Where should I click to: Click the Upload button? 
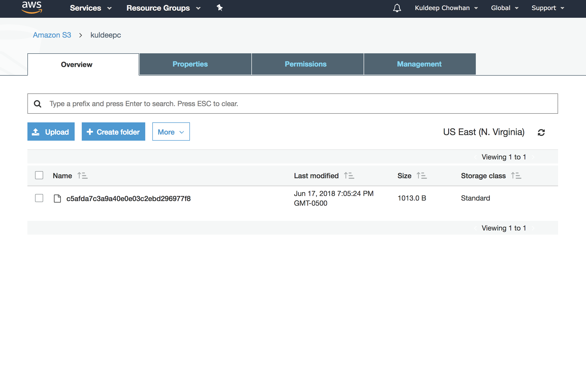[x=51, y=132]
